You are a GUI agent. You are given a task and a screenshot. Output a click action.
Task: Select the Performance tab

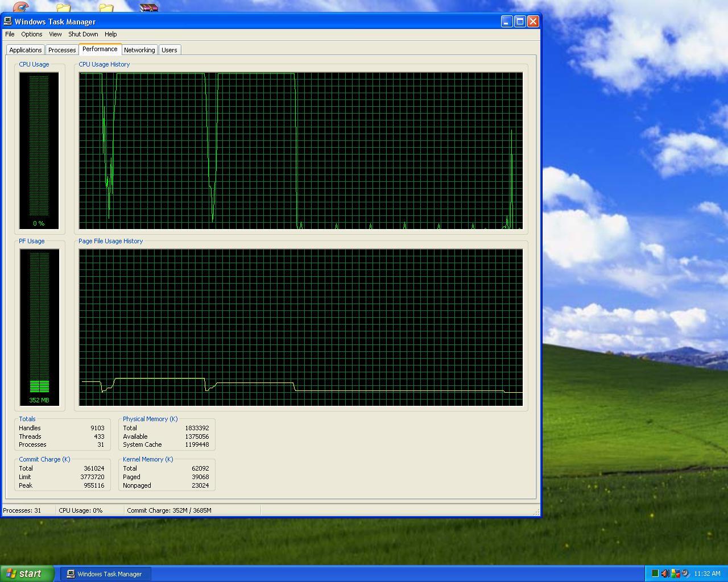tap(100, 49)
